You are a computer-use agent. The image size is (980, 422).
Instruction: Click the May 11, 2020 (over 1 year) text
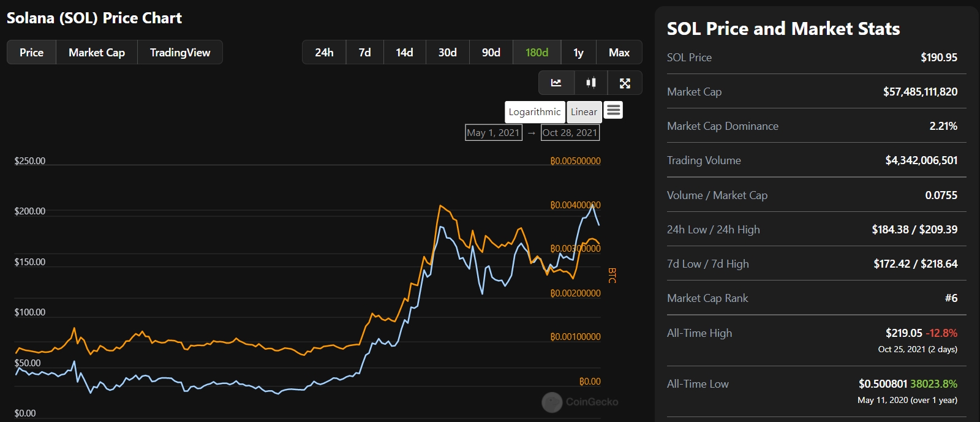[x=907, y=400]
